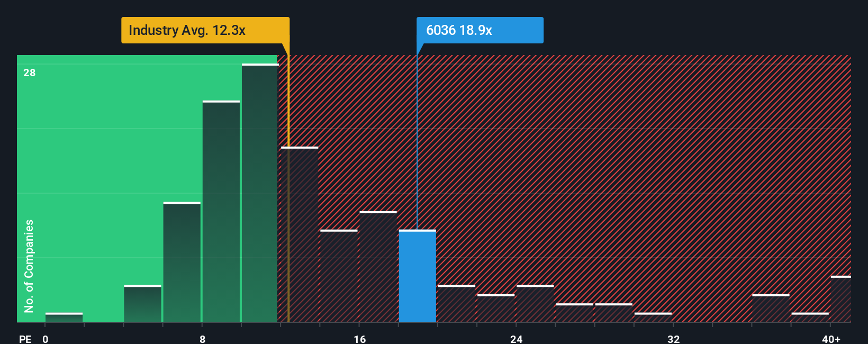Select the highlighted blue histogram bar
The image size is (868, 344).
417,276
